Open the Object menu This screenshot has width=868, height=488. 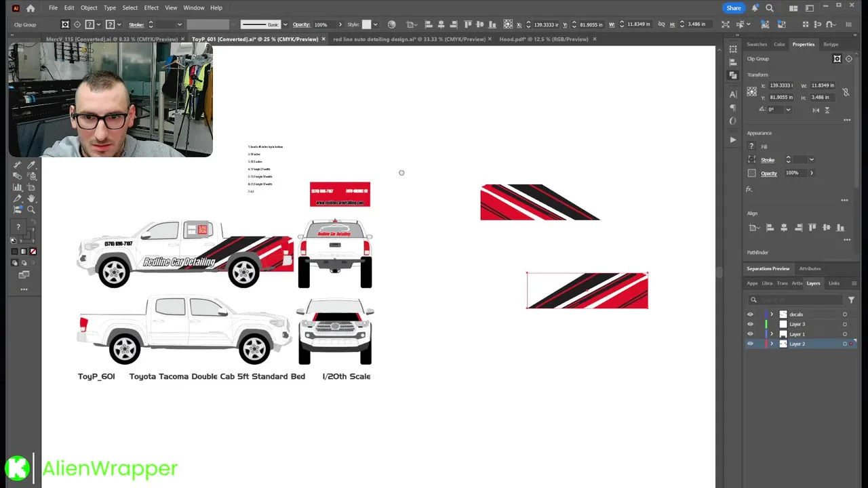[x=89, y=8]
